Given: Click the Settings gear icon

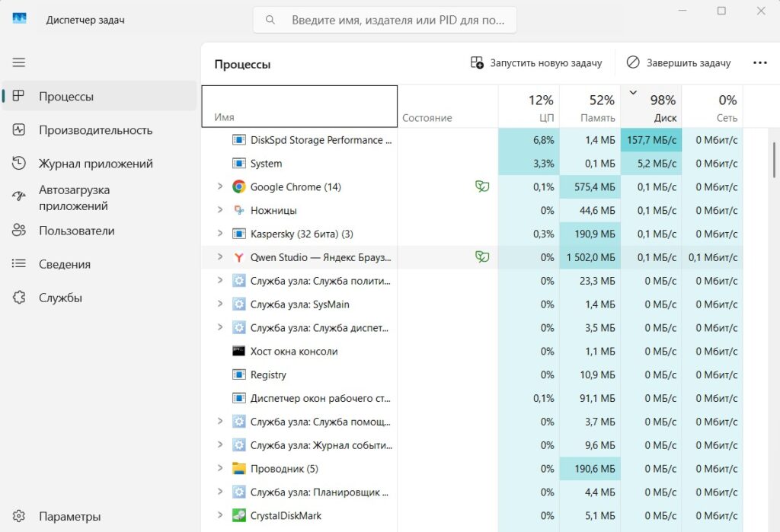Looking at the screenshot, I should (x=18, y=516).
